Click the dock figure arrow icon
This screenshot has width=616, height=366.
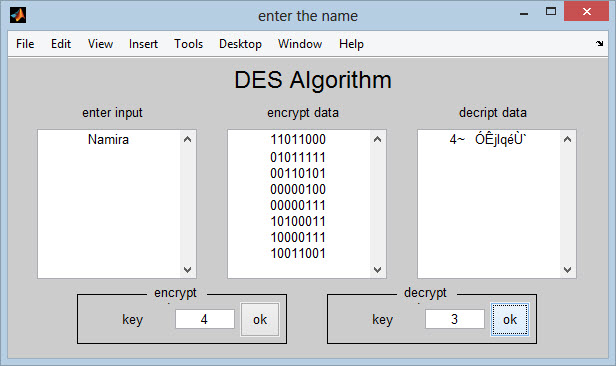click(x=599, y=44)
